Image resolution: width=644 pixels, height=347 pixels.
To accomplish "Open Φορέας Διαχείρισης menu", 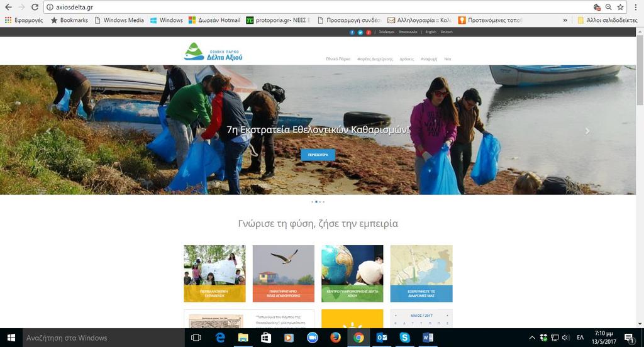I will point(375,59).
